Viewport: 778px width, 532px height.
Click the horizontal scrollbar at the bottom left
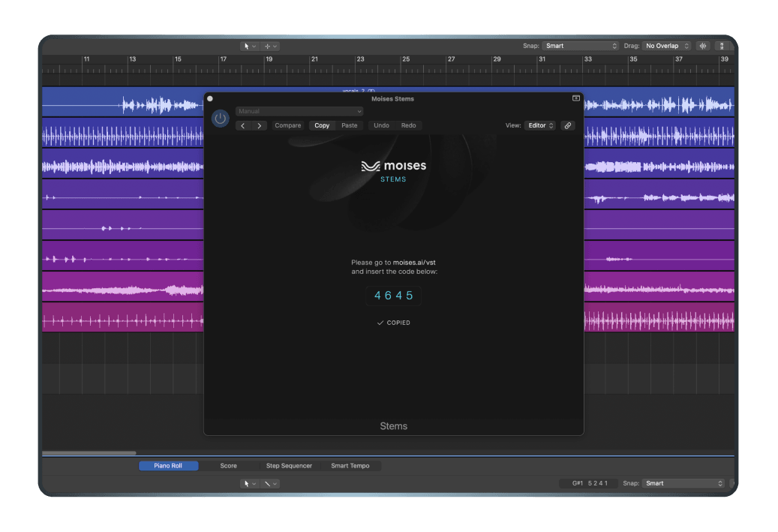coord(89,452)
